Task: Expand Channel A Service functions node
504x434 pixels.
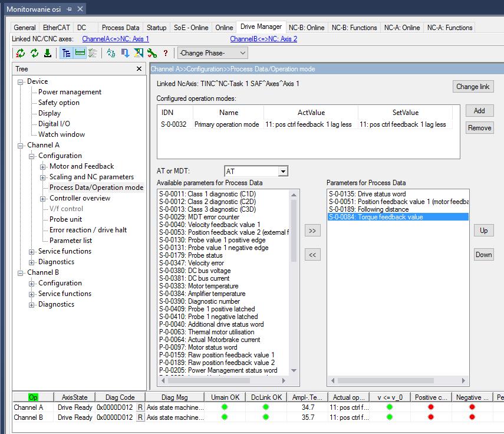Action: (x=31, y=252)
